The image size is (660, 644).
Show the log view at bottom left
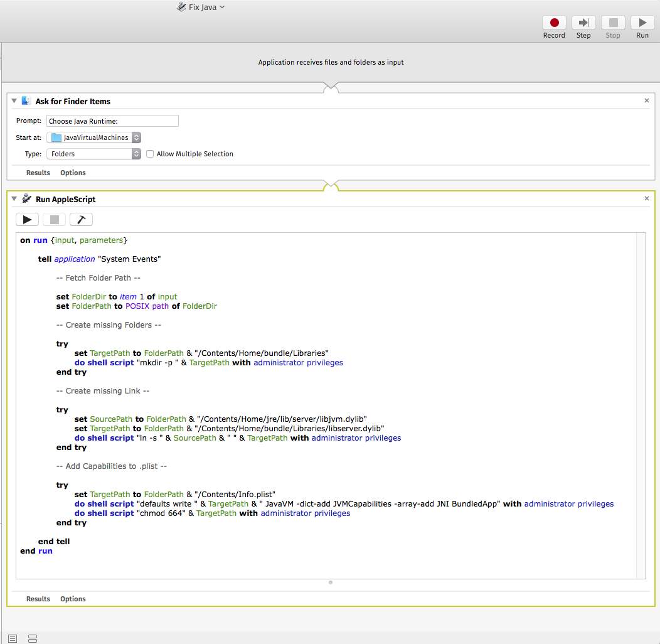13,638
